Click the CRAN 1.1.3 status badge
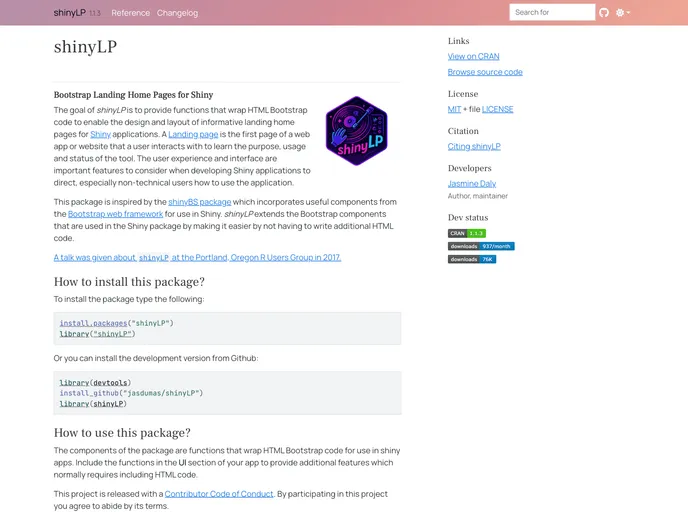 click(x=467, y=233)
